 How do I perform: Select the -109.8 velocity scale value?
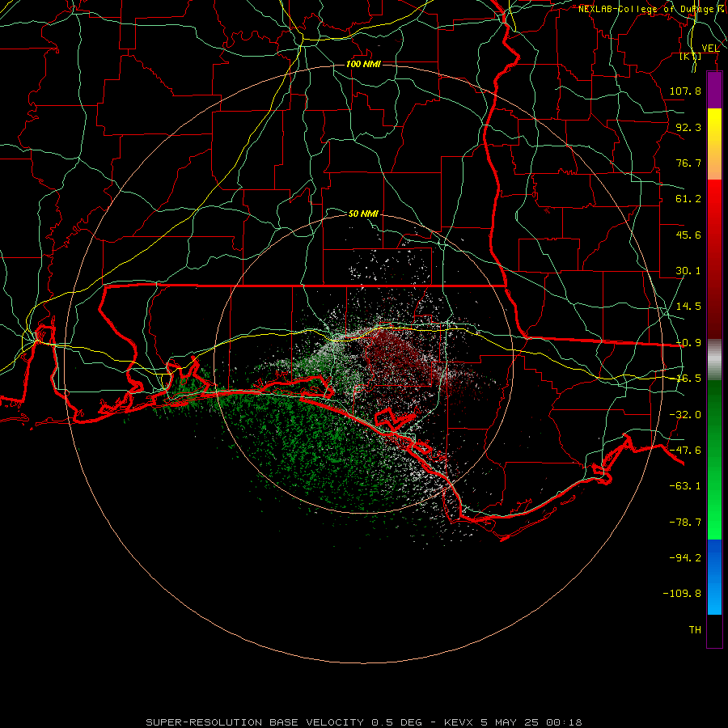682,594
